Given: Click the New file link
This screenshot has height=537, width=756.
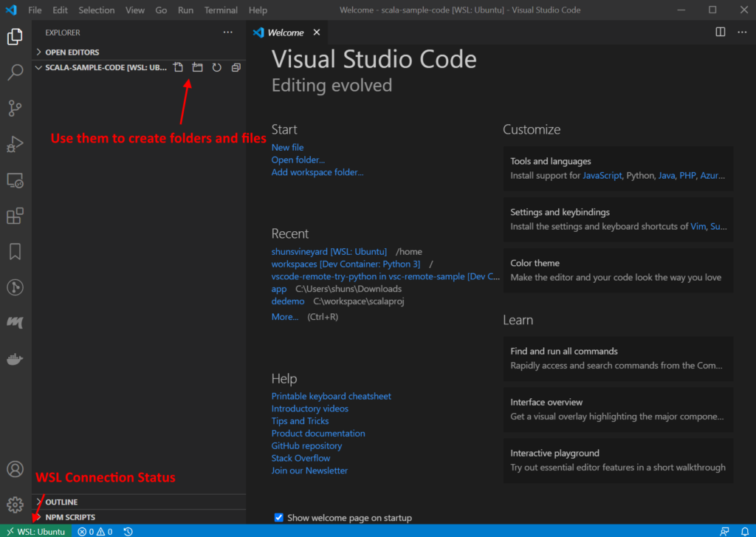Looking at the screenshot, I should [x=287, y=148].
